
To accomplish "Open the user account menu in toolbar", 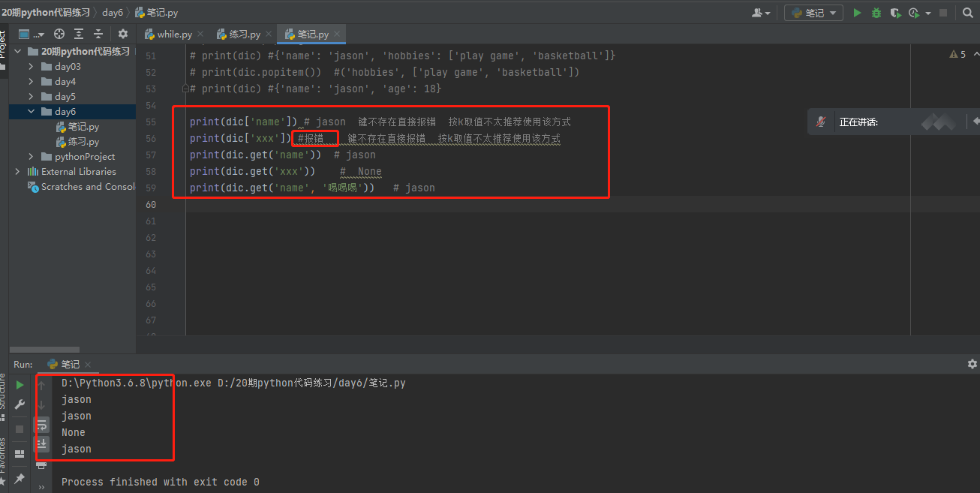I will click(x=761, y=13).
